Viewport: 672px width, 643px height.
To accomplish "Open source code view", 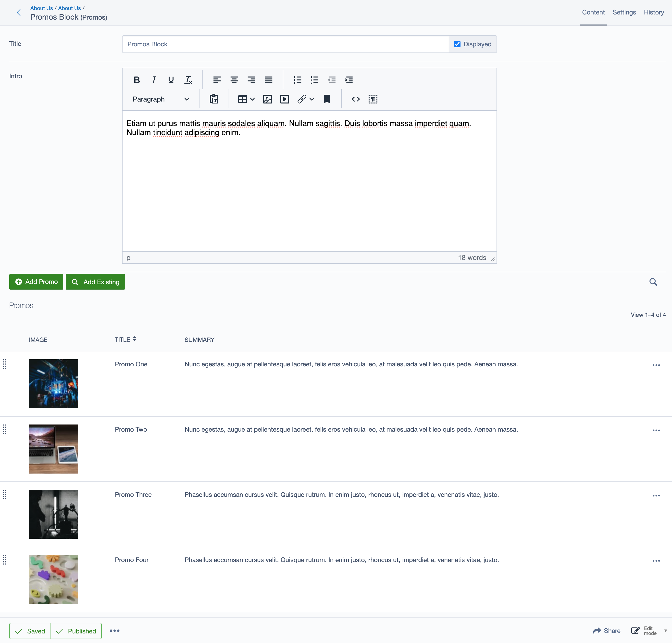I will point(356,99).
